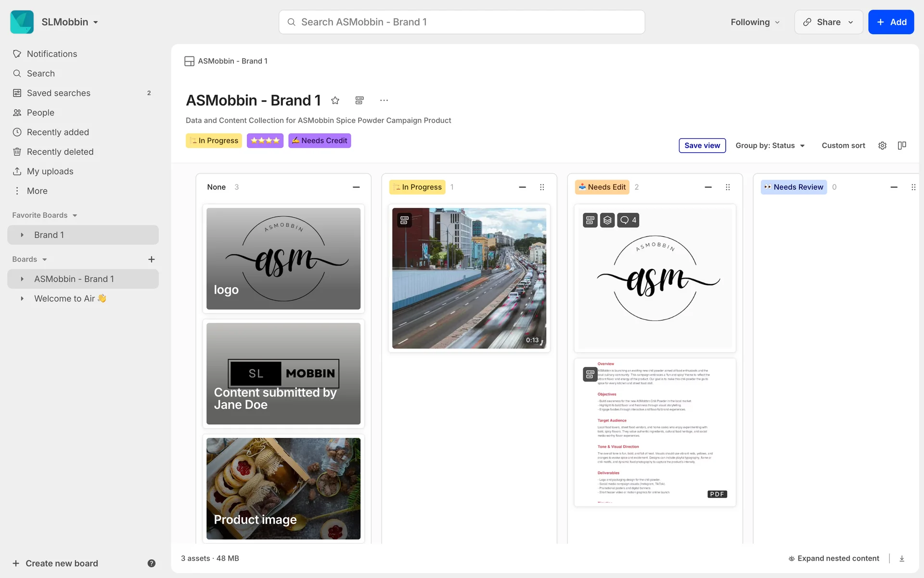Collapse the In Progress column

tap(522, 187)
